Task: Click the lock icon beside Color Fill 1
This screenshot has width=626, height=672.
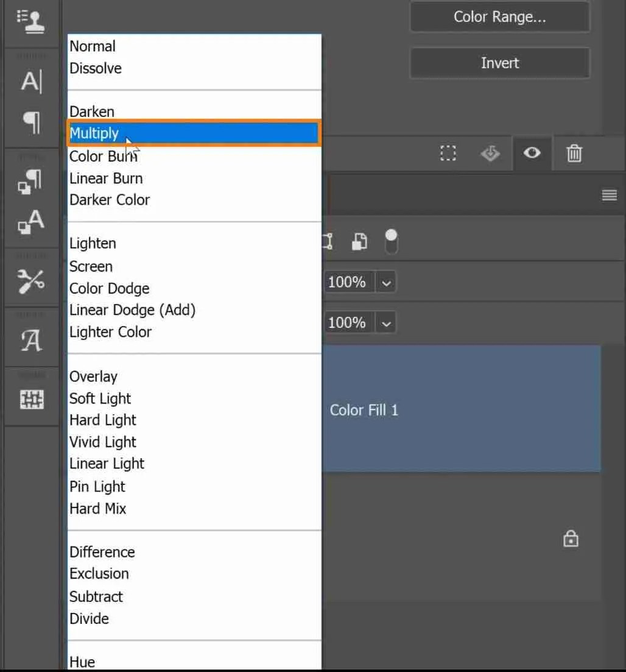Action: (x=571, y=539)
